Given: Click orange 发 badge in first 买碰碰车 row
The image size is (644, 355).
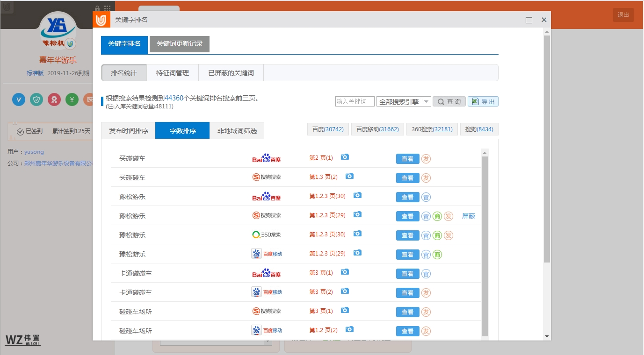Looking at the screenshot, I should coord(426,159).
